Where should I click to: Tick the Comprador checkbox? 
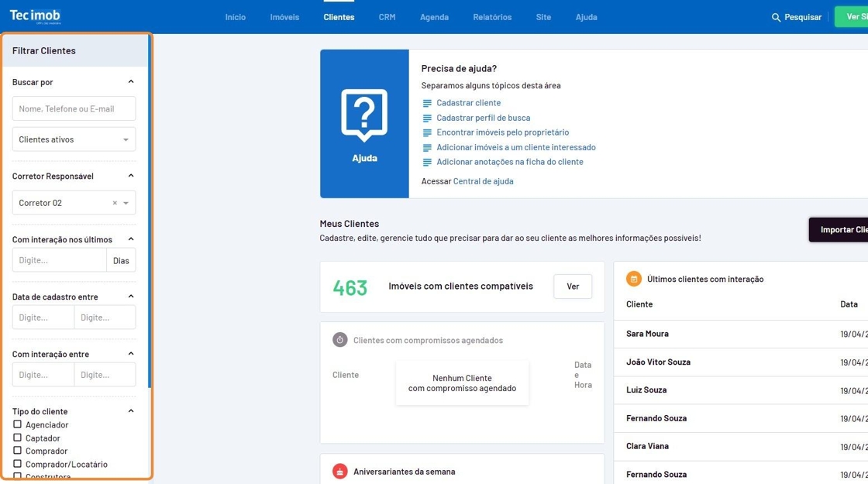pos(17,451)
